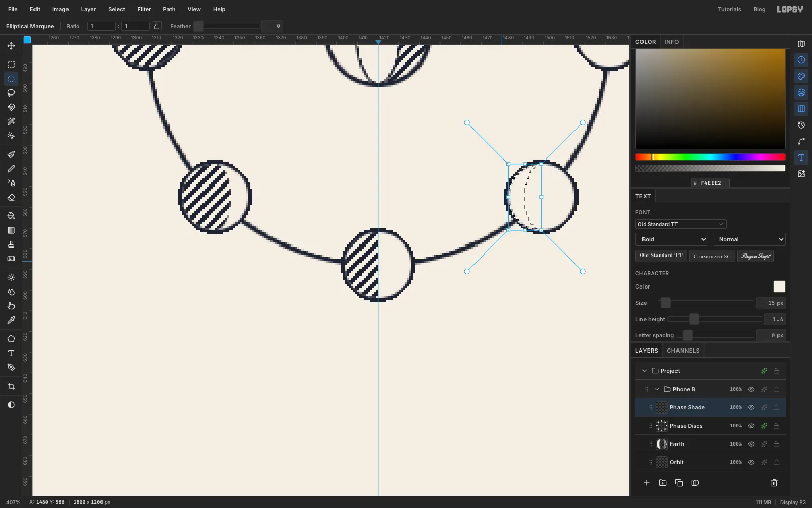
Task: Switch to the Channels tab
Action: pos(683,351)
